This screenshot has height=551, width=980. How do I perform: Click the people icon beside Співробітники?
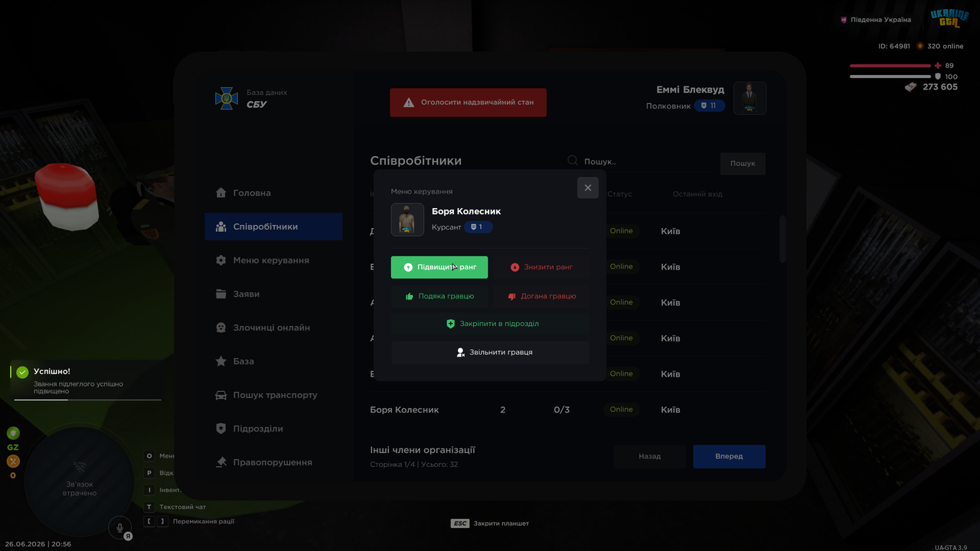(x=221, y=227)
